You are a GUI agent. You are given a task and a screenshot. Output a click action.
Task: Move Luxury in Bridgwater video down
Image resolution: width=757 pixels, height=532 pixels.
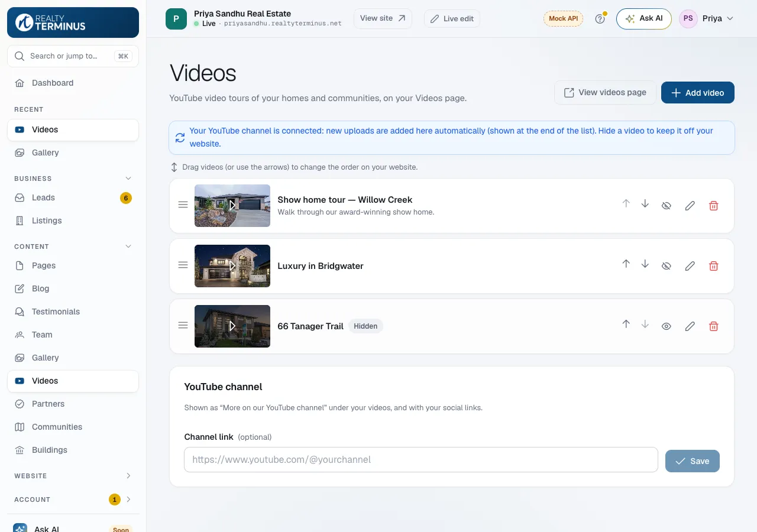point(645,264)
